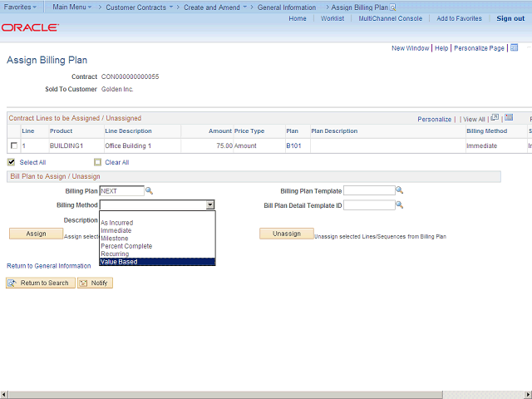Click the Bill Plan Detail Template ID lookup icon
The image size is (532, 399).
click(x=399, y=205)
